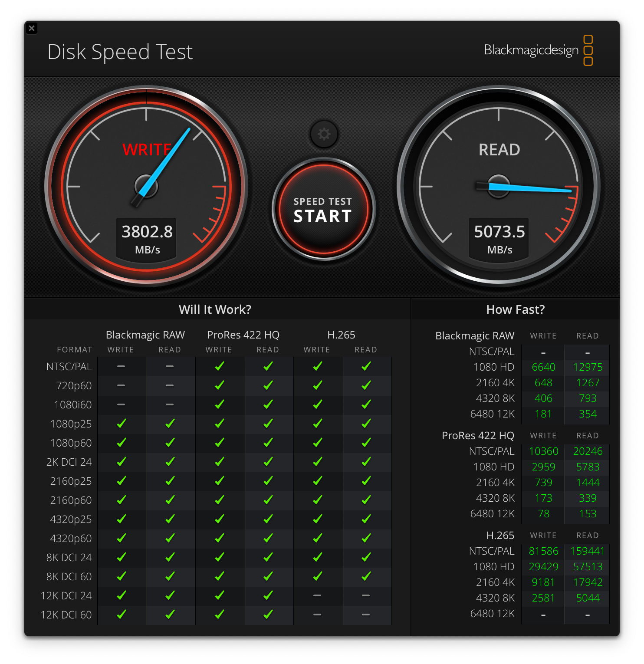Click 720p60 ProRes 422 HQ read checkmark
The image size is (644, 664).
(x=268, y=385)
